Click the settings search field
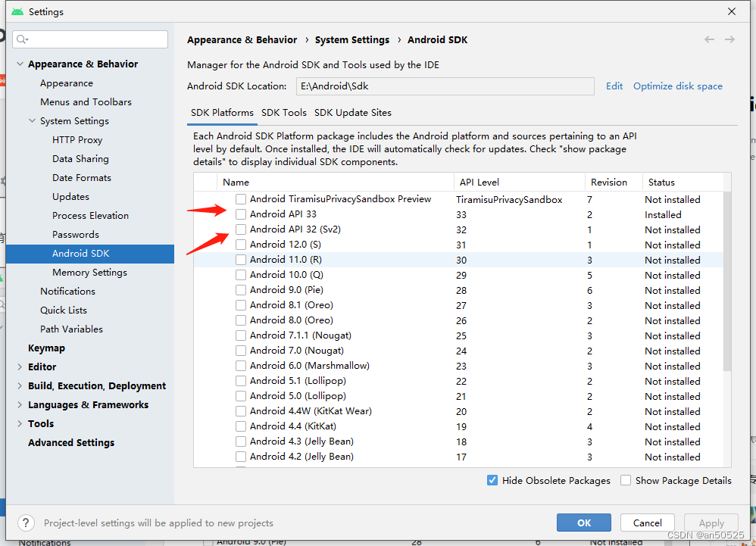 [x=90, y=39]
